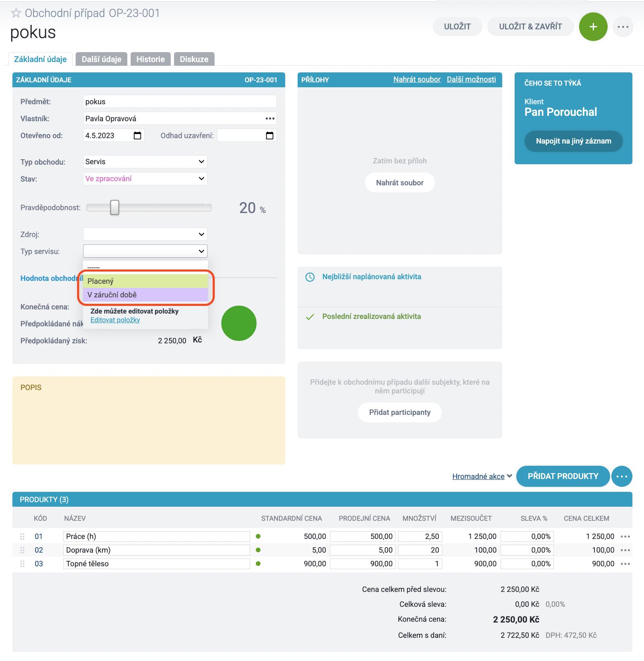Click the ULOŽIT button
644x661 pixels.
pos(457,26)
